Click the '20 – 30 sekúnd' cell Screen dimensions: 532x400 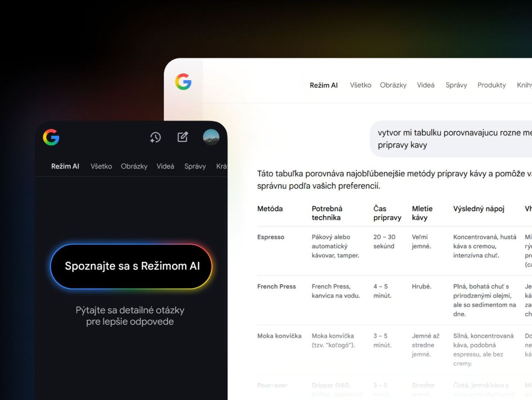[384, 242]
